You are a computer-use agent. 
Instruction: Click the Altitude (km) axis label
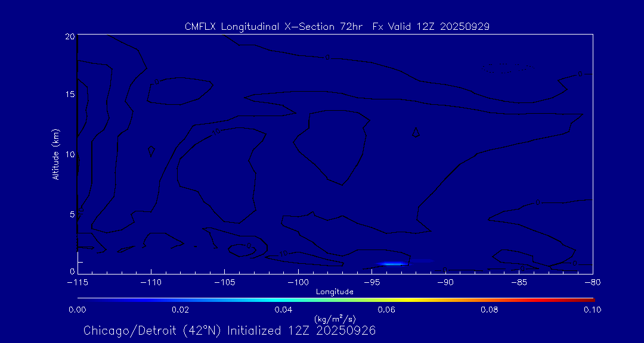(55, 154)
